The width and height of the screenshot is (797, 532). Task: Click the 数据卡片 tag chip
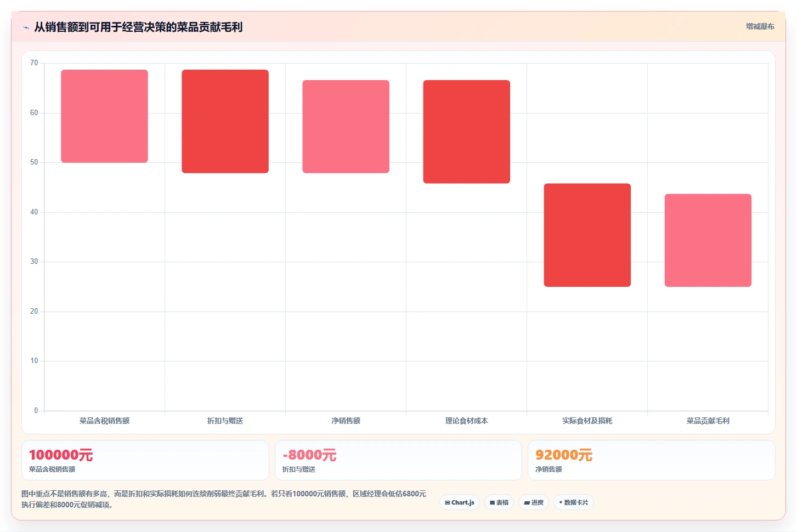tap(574, 502)
